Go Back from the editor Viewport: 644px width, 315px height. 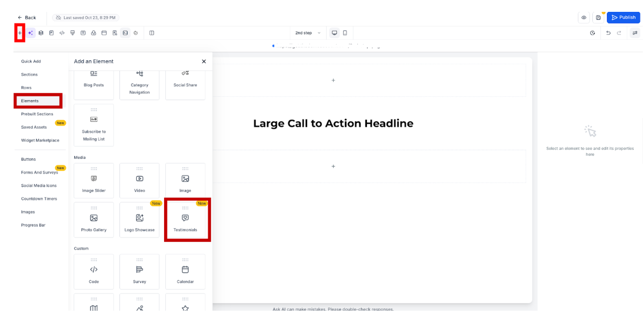point(27,18)
